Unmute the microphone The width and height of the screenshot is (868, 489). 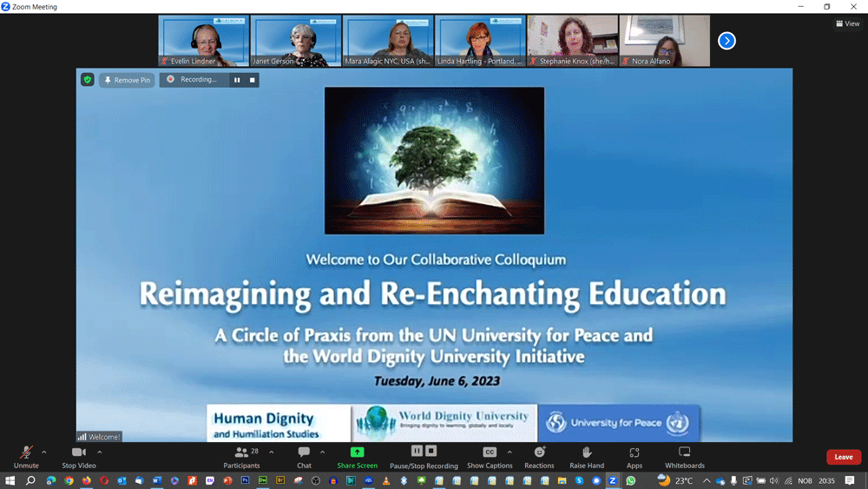(26, 458)
